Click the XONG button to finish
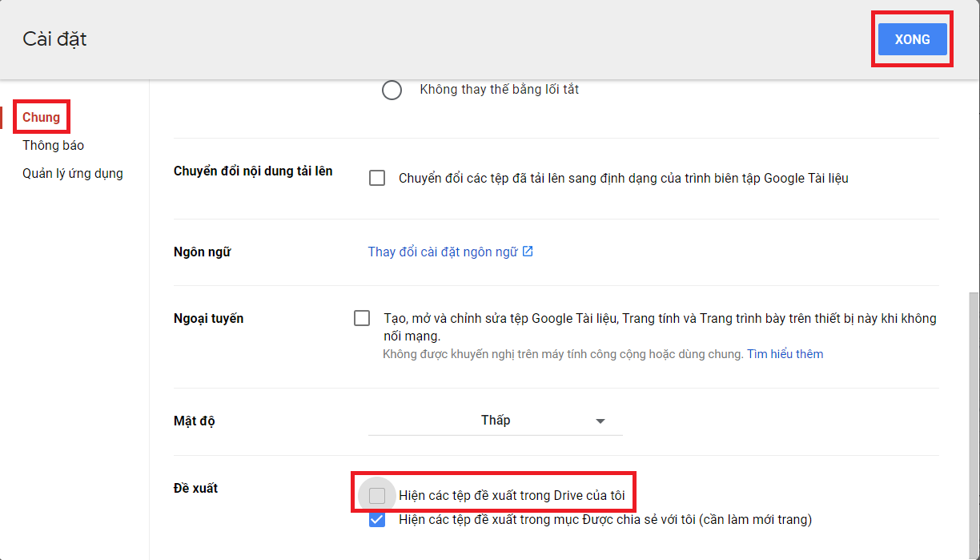The height and width of the screenshot is (560, 980). pyautogui.click(x=912, y=38)
